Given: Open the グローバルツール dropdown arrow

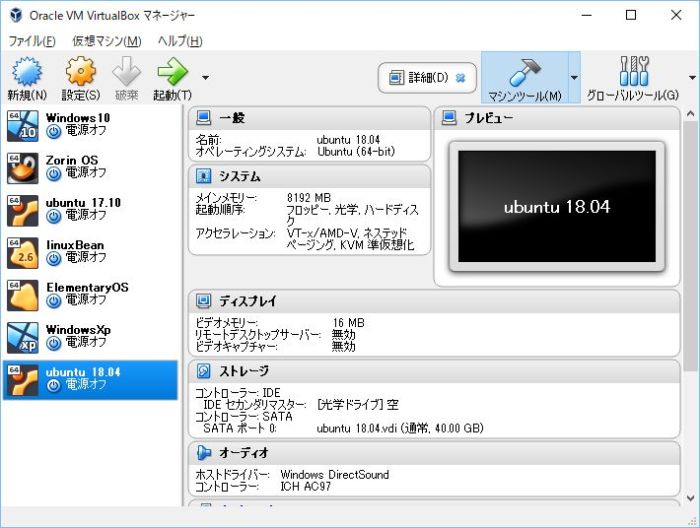Looking at the screenshot, I should click(x=692, y=77).
